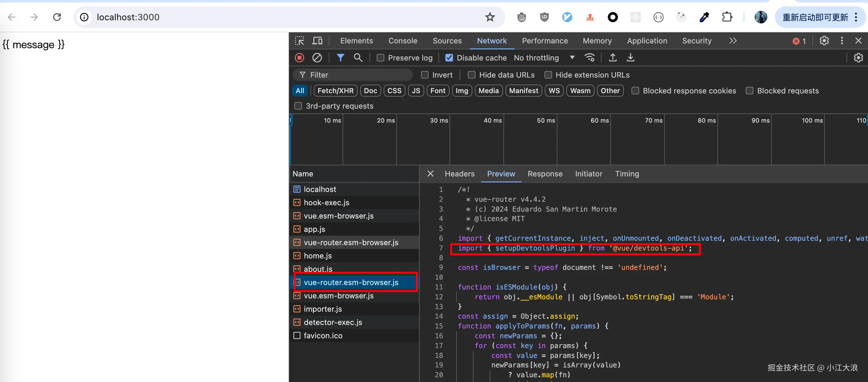The height and width of the screenshot is (382, 868).
Task: Click the export HAR download icon
Action: [x=630, y=58]
